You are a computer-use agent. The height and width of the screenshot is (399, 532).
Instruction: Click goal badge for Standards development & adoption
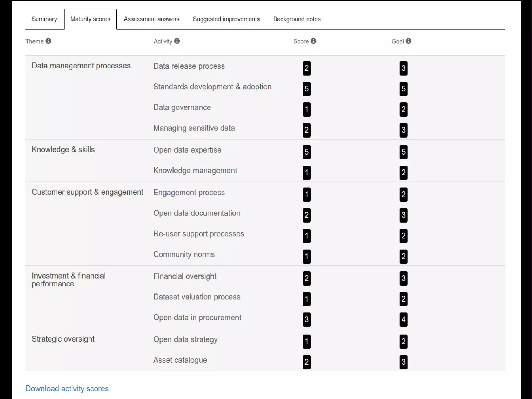[x=403, y=89]
